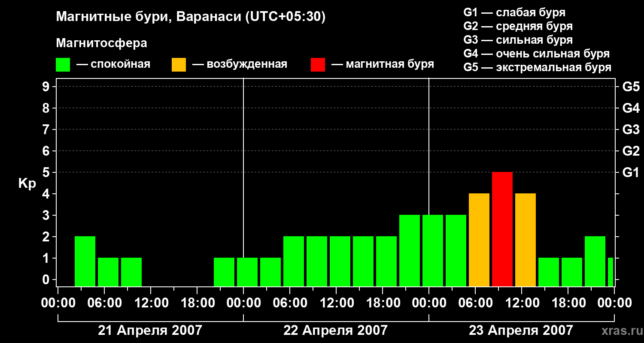Click the 'G3' label on the right axis
Screen dimensions: 644x343
coord(631,129)
